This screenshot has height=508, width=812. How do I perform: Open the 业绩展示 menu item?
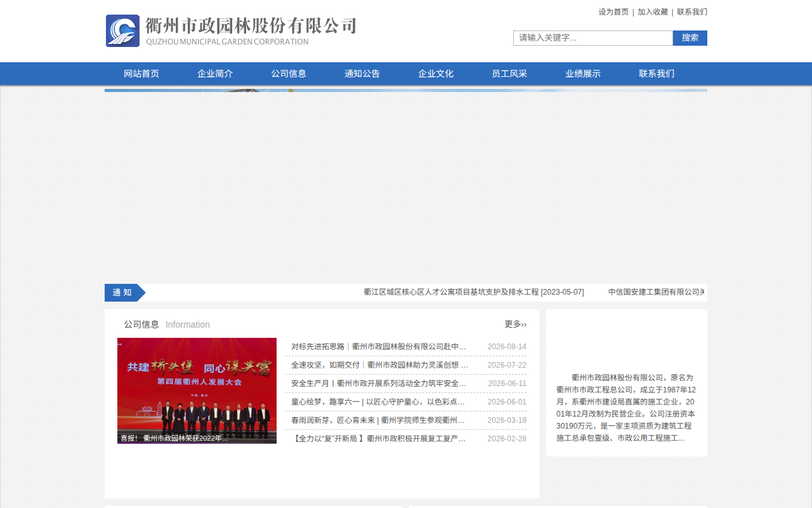pyautogui.click(x=583, y=74)
